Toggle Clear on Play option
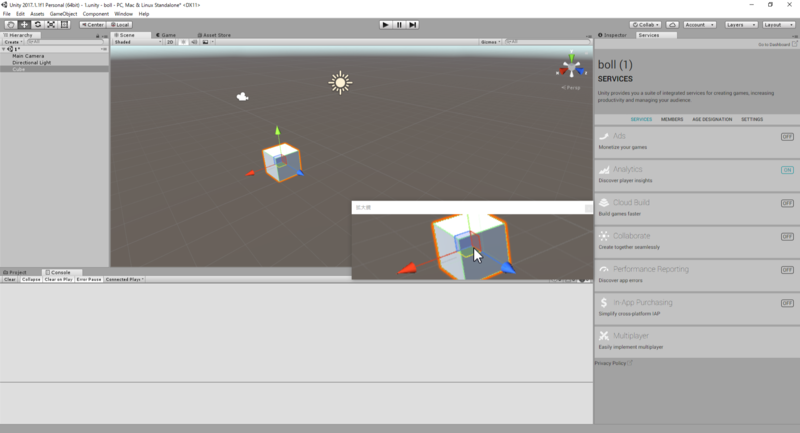Image resolution: width=800 pixels, height=433 pixels. (x=58, y=279)
